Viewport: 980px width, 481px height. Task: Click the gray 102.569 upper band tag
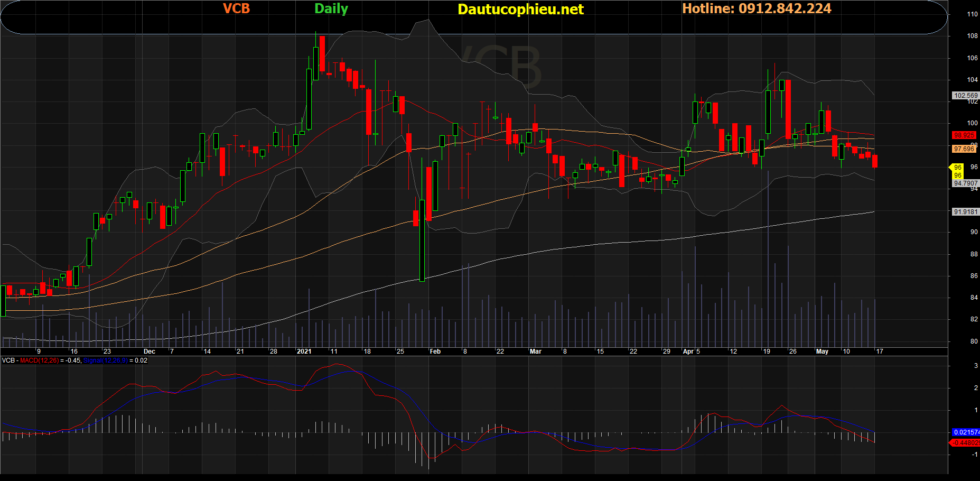(x=965, y=96)
